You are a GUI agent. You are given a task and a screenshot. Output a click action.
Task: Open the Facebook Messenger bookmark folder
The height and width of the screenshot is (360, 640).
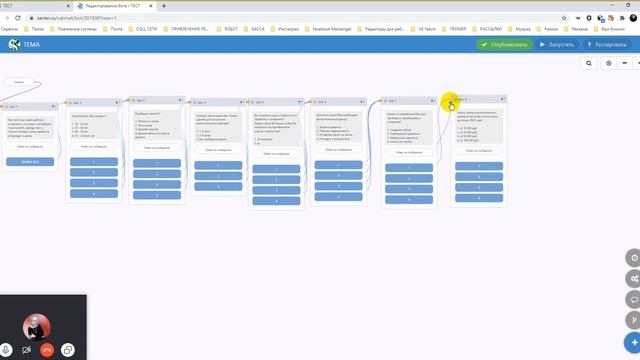[328, 29]
